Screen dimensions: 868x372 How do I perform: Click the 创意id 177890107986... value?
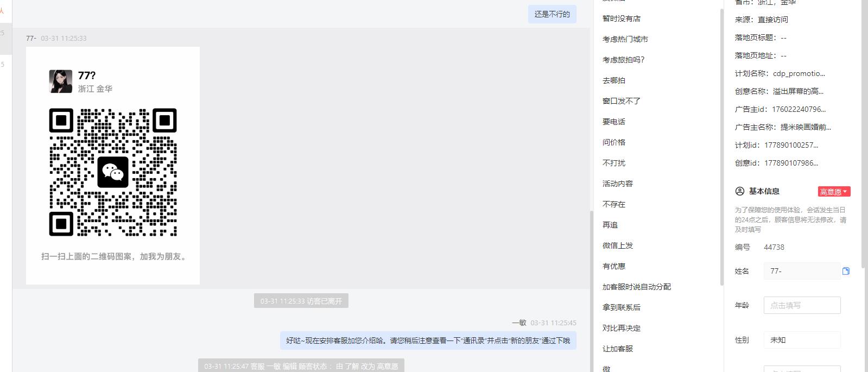click(791, 163)
